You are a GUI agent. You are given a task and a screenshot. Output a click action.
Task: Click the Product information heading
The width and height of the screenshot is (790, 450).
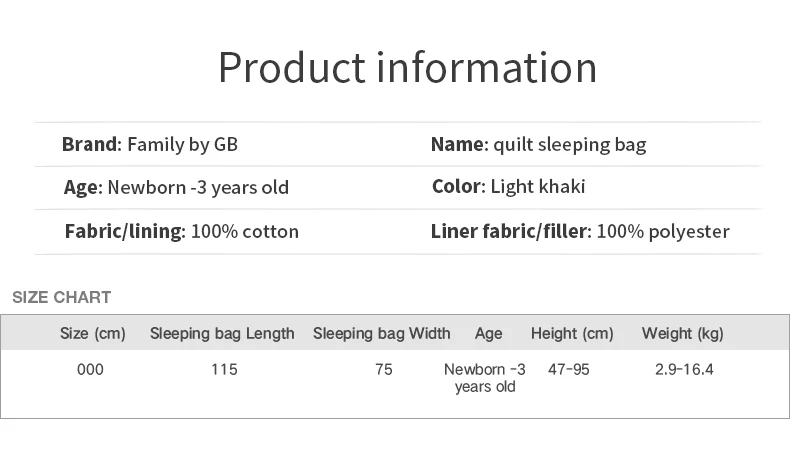coord(408,68)
